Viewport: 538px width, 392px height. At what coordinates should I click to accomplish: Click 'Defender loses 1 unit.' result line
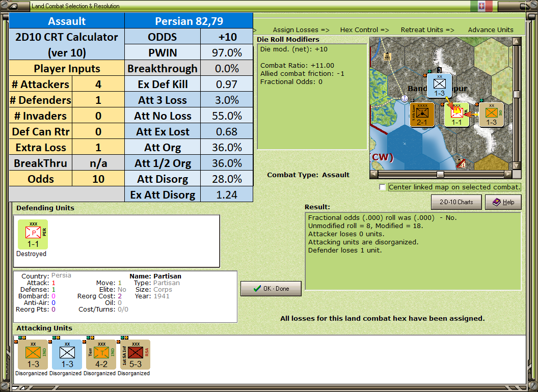345,250
